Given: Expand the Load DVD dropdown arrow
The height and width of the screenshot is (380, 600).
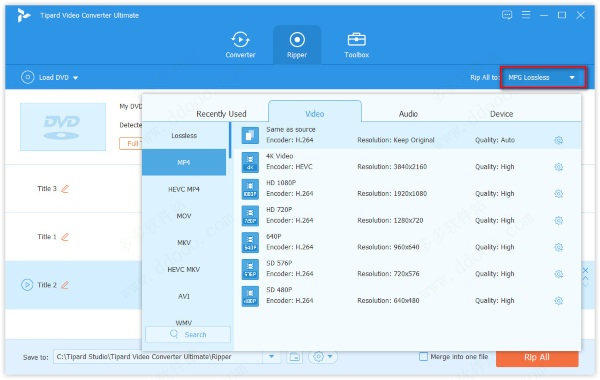Looking at the screenshot, I should (x=75, y=78).
